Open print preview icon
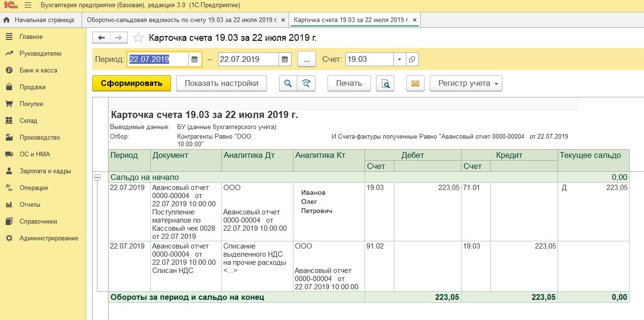 [x=385, y=83]
